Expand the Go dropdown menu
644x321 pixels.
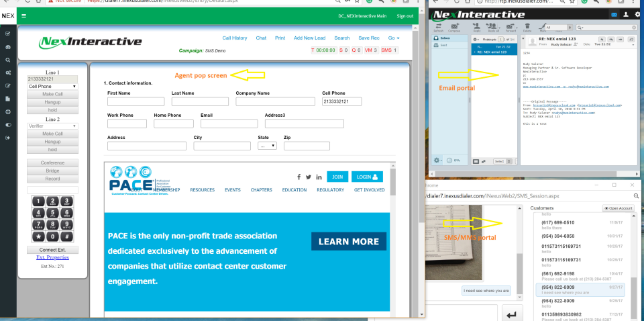[x=394, y=38]
